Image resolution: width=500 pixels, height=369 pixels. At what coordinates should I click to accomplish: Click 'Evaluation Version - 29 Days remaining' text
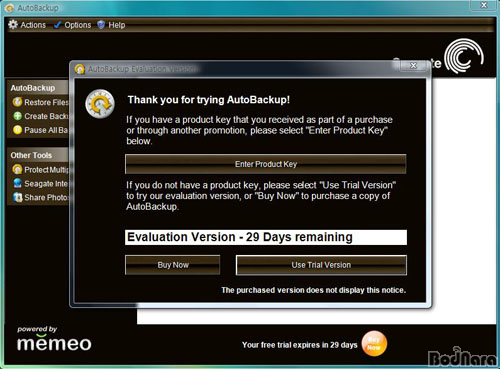point(240,237)
